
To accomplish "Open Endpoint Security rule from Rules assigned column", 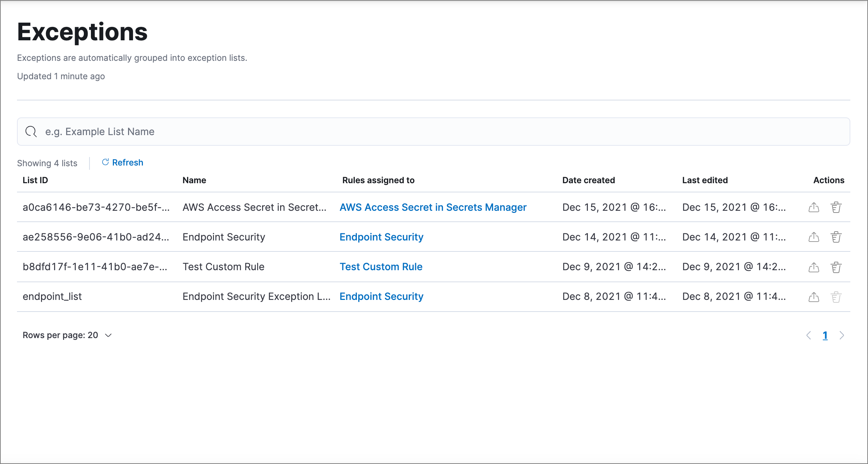I will pyautogui.click(x=382, y=237).
